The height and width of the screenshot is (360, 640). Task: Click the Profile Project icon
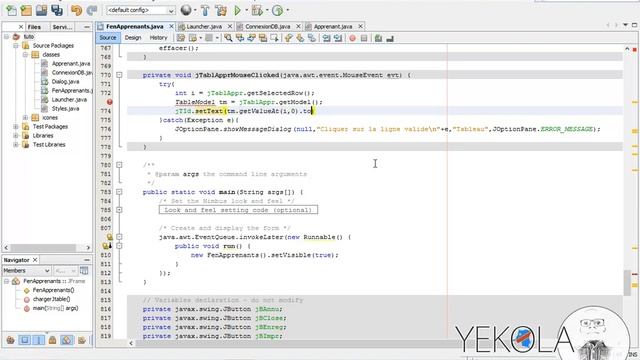(x=278, y=10)
